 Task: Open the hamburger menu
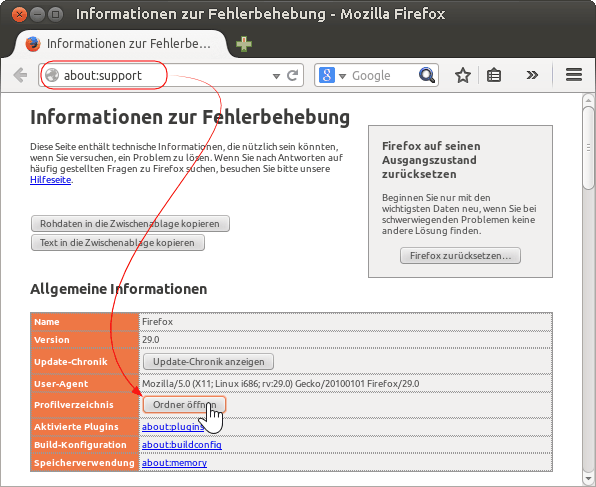click(574, 75)
